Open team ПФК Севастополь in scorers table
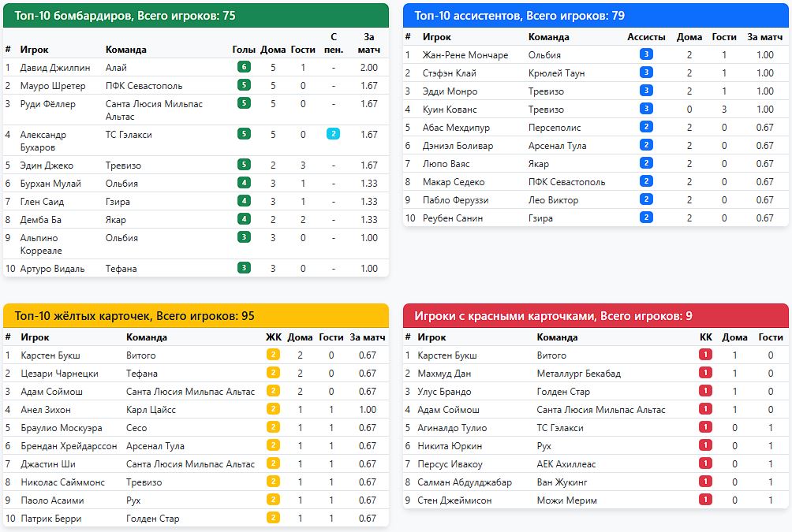The width and height of the screenshot is (792, 532). point(144,86)
